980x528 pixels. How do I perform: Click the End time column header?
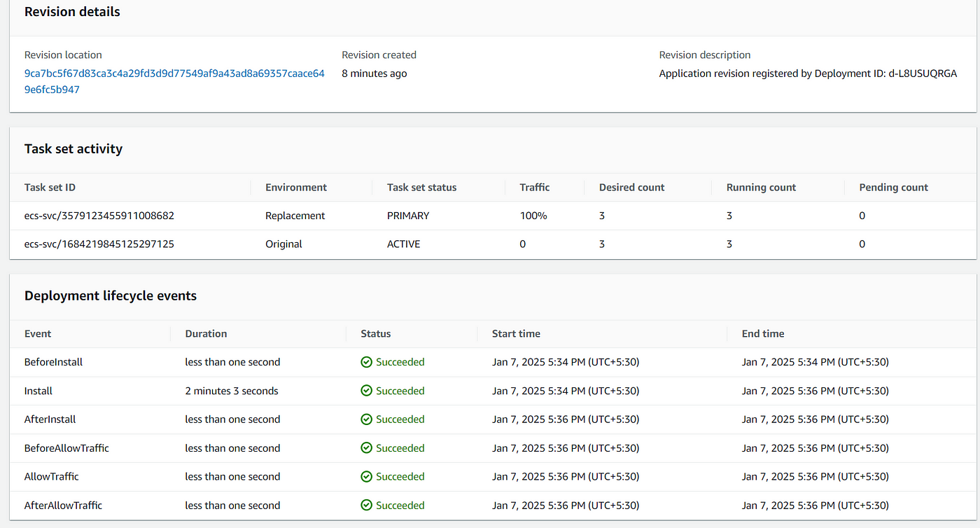[x=763, y=333]
